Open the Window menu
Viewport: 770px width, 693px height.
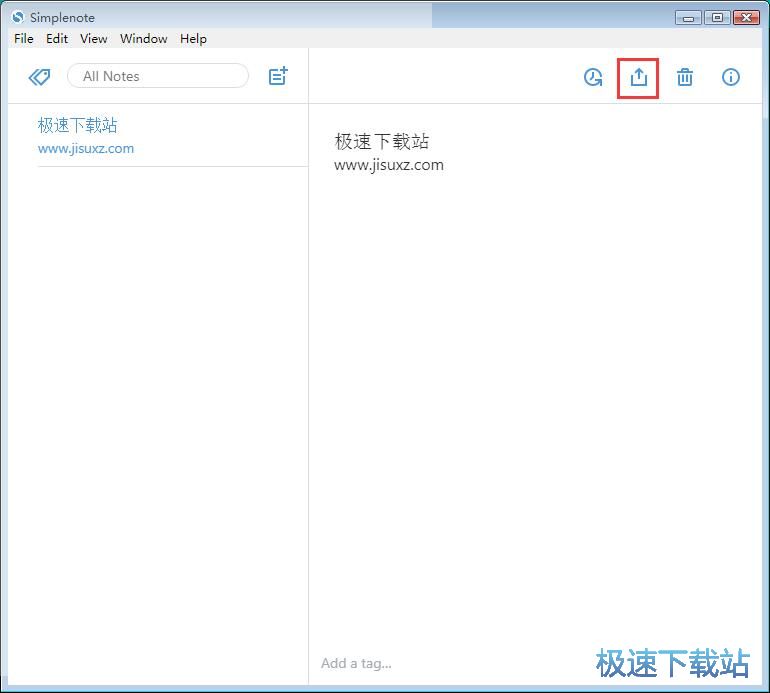pos(143,38)
